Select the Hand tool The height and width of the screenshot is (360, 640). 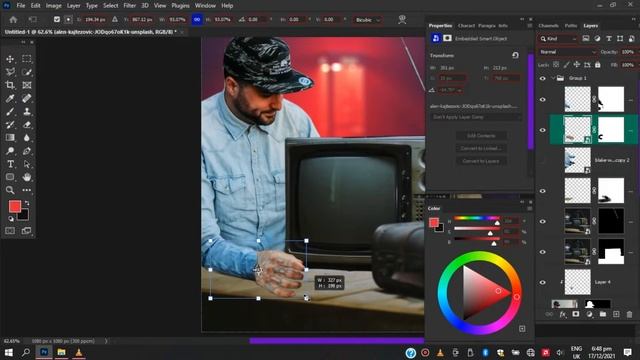click(x=27, y=177)
